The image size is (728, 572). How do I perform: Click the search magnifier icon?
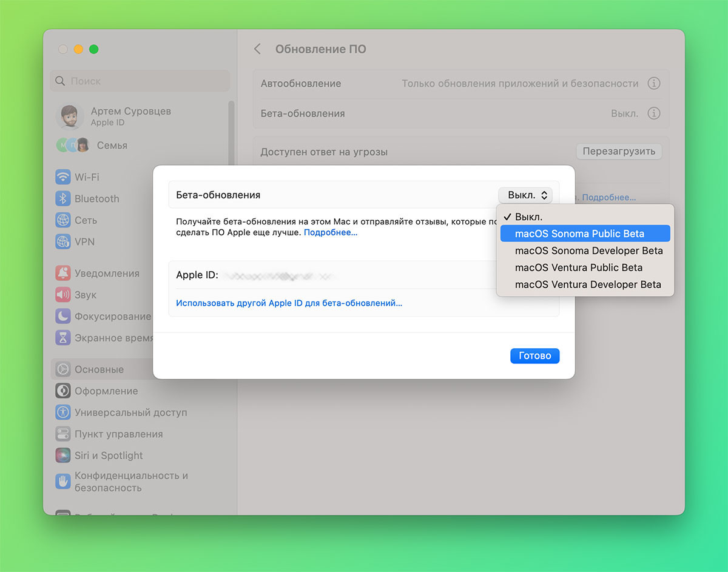(x=60, y=81)
